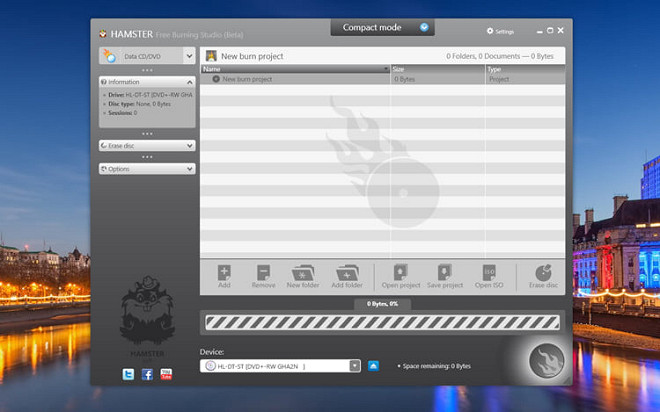
Task: Click the 'Disc type: None, 0 Bytes' line
Action: (x=138, y=104)
